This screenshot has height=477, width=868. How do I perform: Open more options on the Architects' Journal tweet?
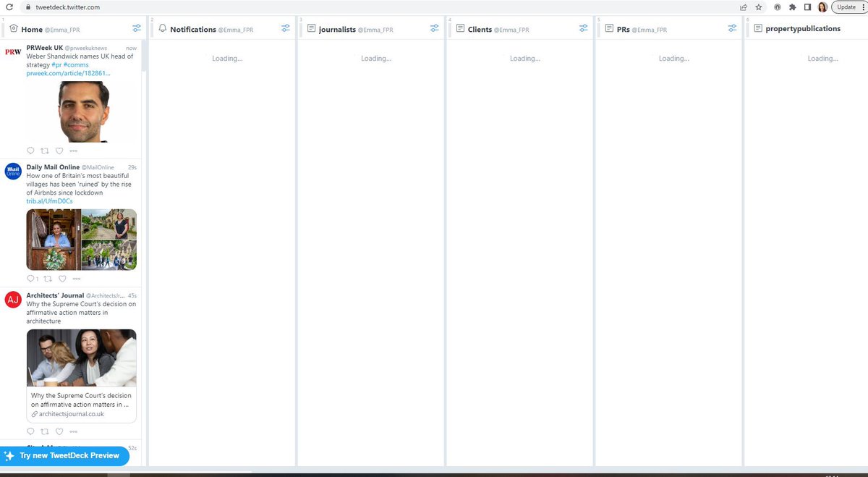[72, 431]
